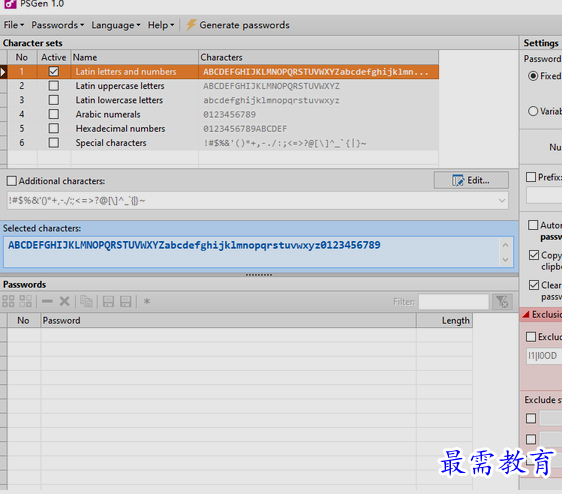
Task: Tick the Prefix checkbox
Action: [x=531, y=177]
